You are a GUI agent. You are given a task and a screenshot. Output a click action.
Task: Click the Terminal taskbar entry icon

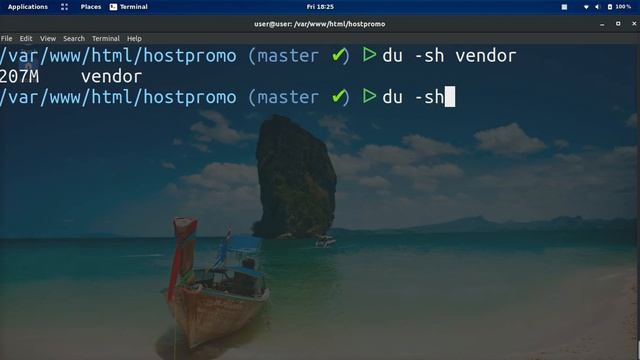(113, 7)
